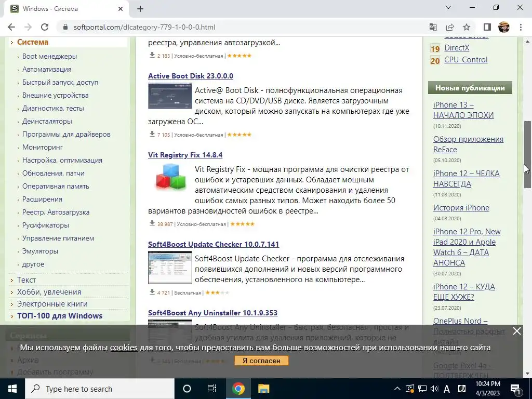532x399 pixels.
Task: Open the Диагностика, тесты subcategory
Action: click(x=53, y=108)
